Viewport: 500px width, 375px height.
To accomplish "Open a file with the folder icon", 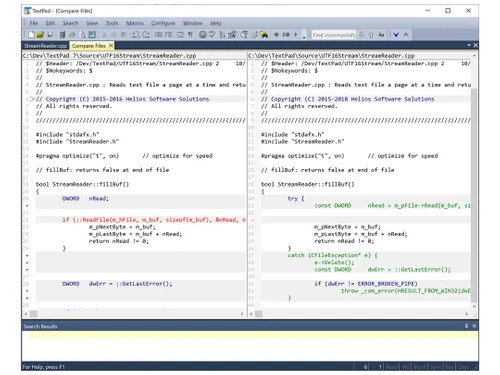I will click(x=40, y=35).
